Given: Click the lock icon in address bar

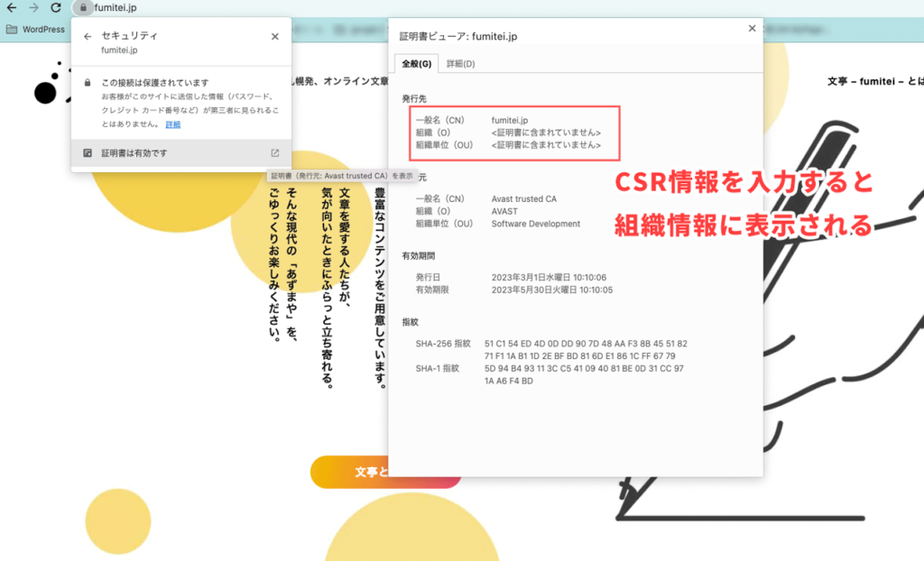Looking at the screenshot, I should (x=83, y=7).
